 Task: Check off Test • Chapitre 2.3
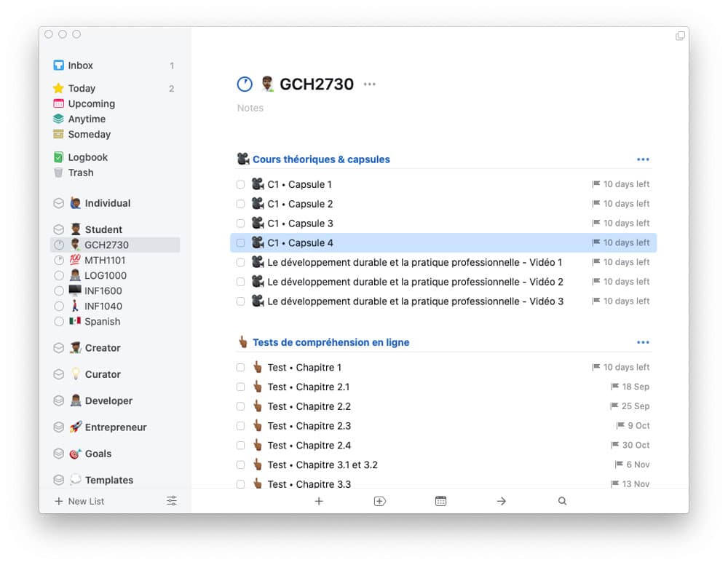[240, 426]
